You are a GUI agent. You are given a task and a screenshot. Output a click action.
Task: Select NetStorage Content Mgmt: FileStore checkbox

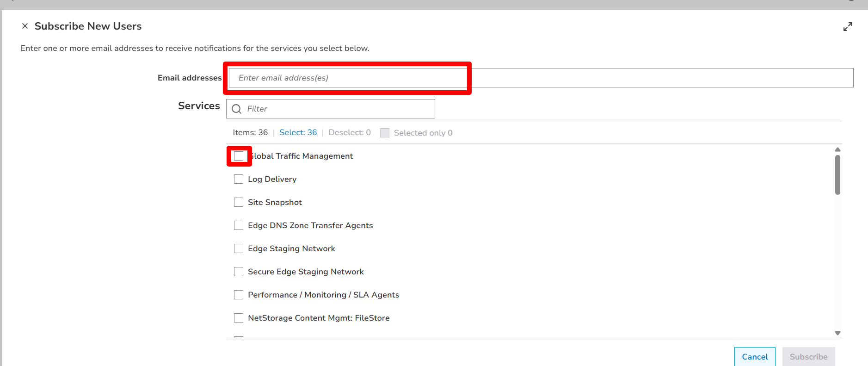[239, 318]
